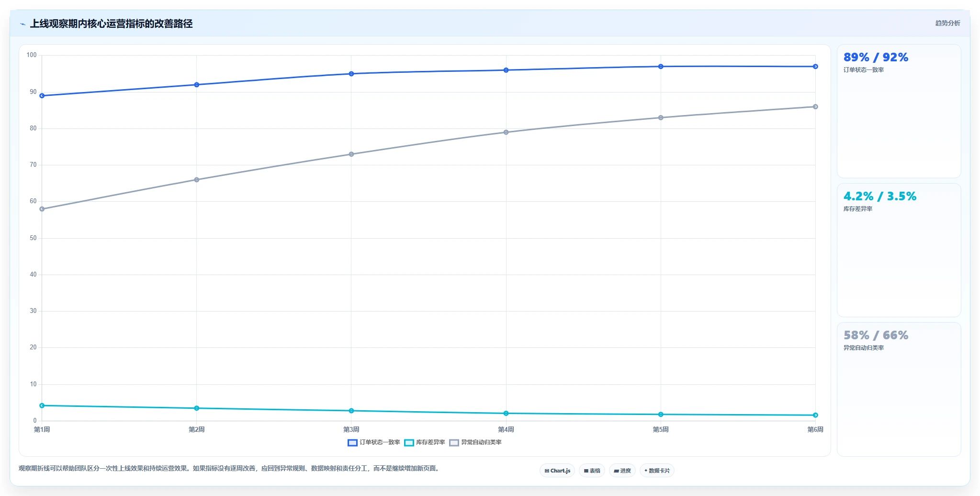The height and width of the screenshot is (496, 980).
Task: Select the 第6周 point on the cyan 库存差异率 line
Action: pyautogui.click(x=815, y=415)
